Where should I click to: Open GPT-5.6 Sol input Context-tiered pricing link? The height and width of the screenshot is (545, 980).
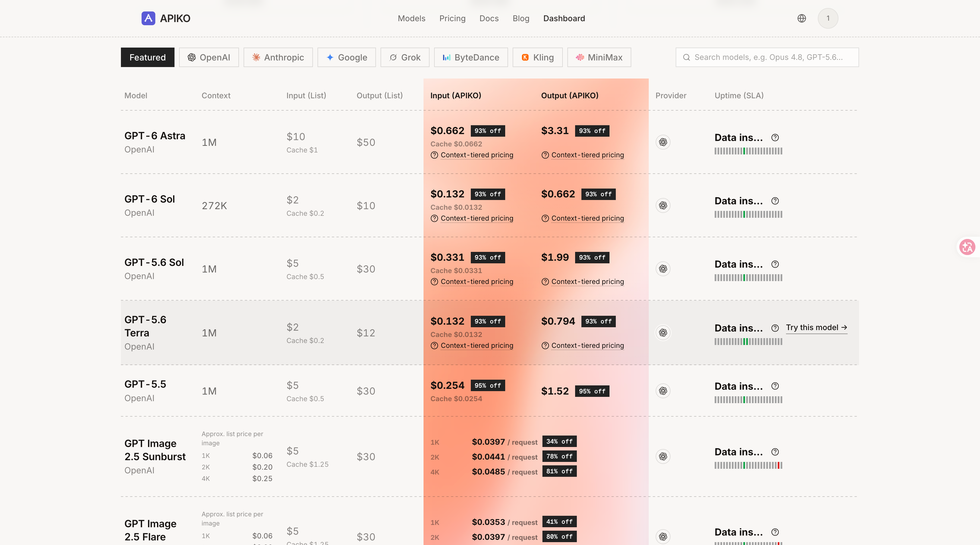point(477,282)
